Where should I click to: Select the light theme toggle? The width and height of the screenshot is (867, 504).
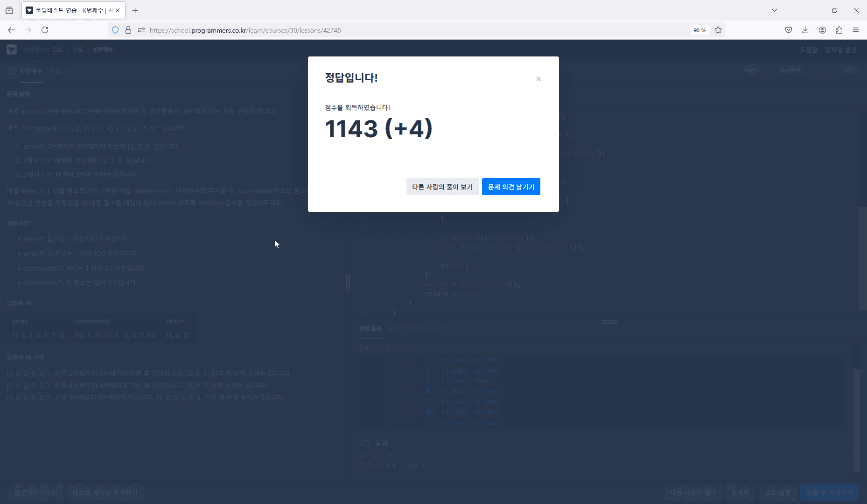[767, 70]
